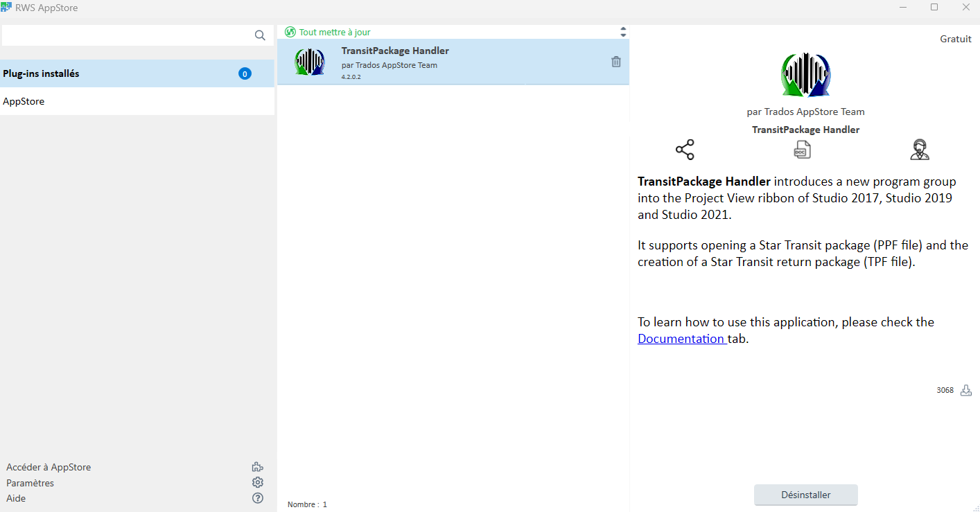Viewport: 980px width, 512px height.
Task: Click Tout mettre à jour
Action: (335, 32)
